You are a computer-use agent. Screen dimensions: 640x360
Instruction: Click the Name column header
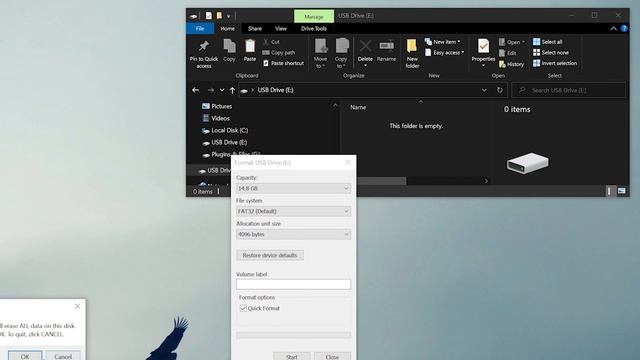click(x=358, y=107)
